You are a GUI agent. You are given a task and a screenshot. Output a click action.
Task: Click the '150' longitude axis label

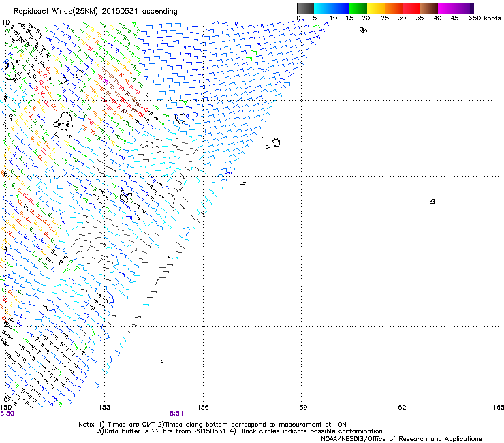click(5, 408)
